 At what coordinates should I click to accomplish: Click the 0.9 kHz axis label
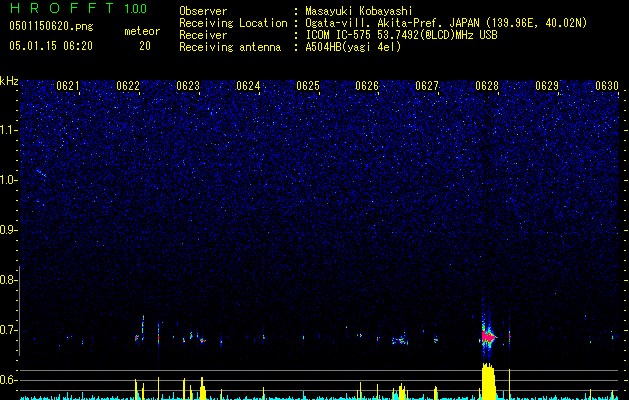[8, 230]
